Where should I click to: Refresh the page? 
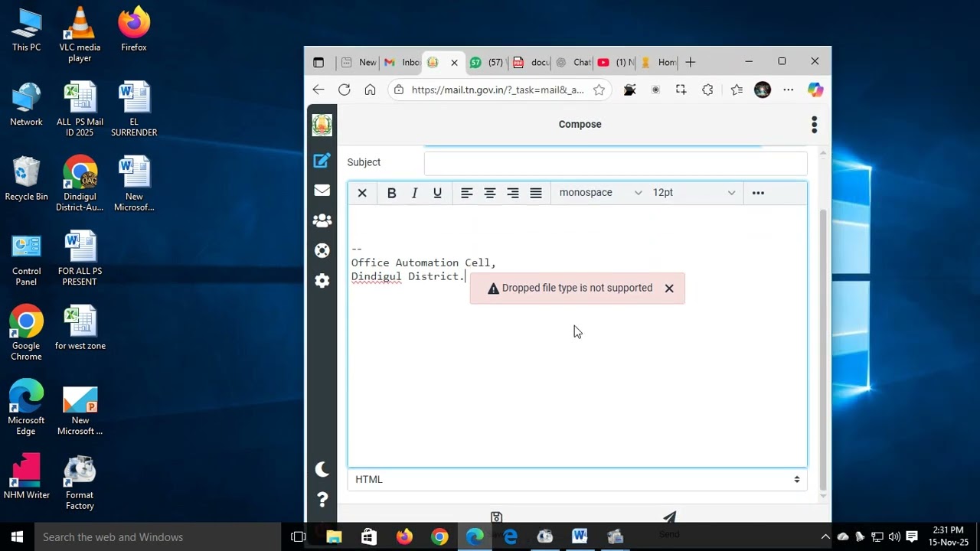coord(345,90)
